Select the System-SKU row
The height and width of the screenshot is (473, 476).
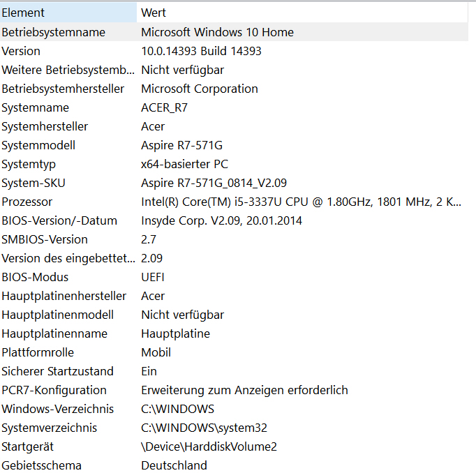click(234, 182)
